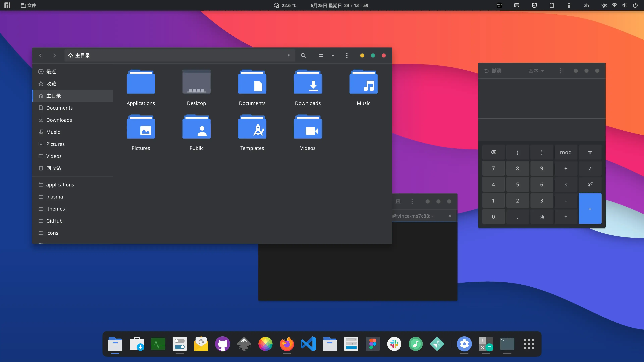Click the search icon in file manager

tap(303, 55)
